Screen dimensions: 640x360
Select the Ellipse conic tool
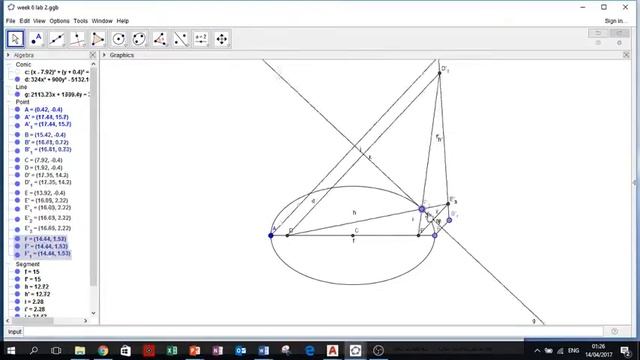click(139, 39)
